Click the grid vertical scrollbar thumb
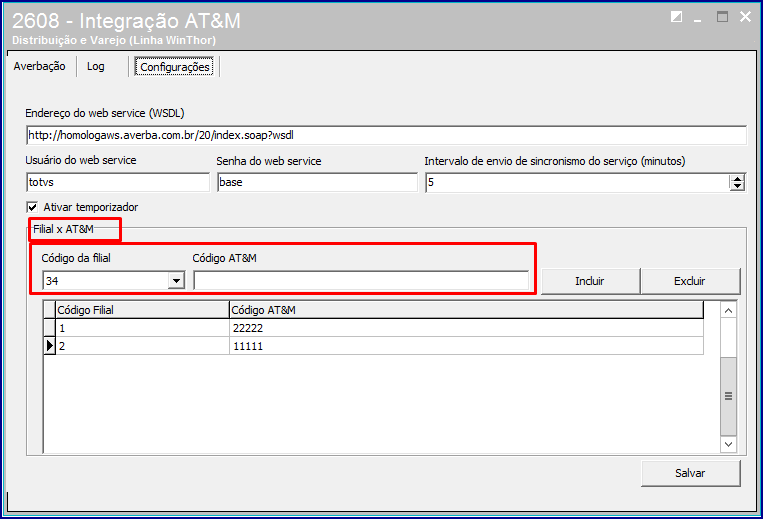Image resolution: width=763 pixels, height=519 pixels. (x=728, y=396)
